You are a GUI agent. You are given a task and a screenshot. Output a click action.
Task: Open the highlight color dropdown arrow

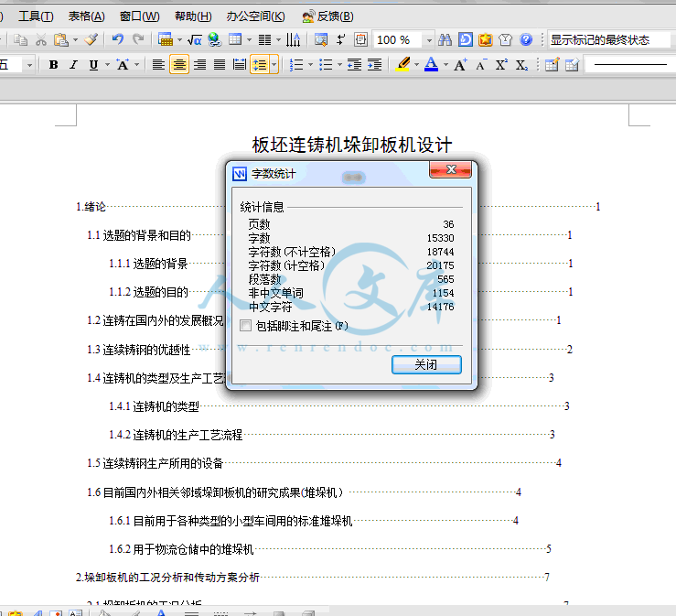[416, 65]
